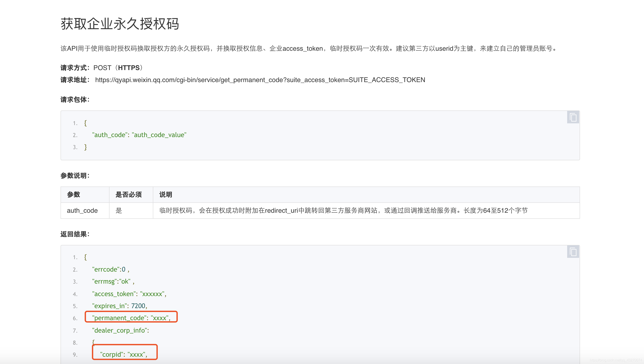Click the dealer_corp_info line in the response
644x364 pixels.
120,330
